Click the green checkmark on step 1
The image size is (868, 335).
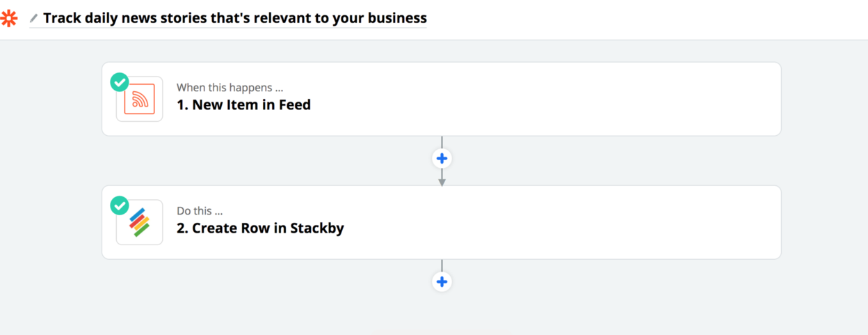coord(120,82)
